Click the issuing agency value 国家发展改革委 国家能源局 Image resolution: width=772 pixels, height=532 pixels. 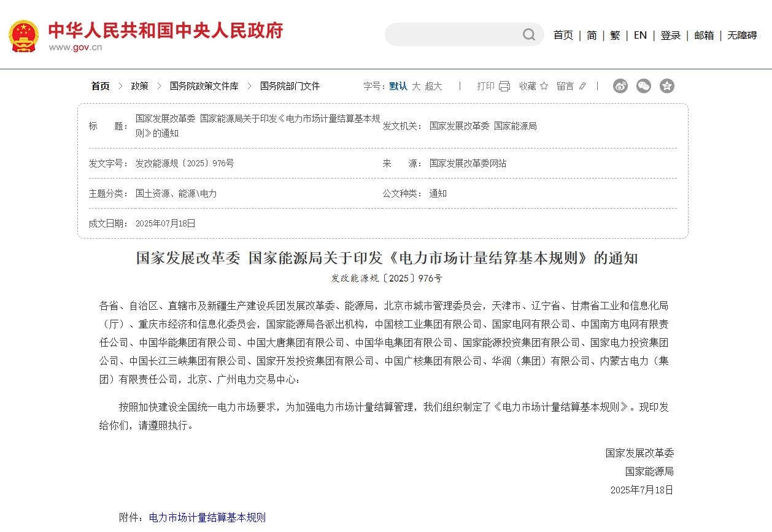(483, 126)
